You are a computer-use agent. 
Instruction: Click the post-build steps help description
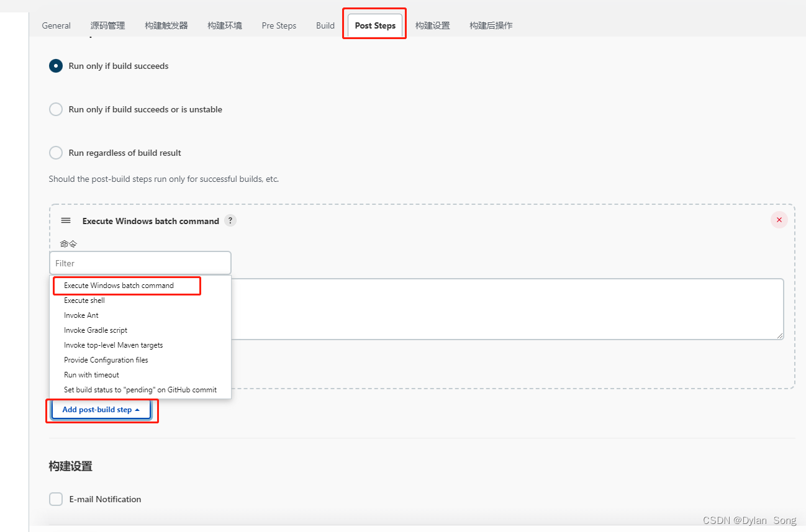tap(164, 179)
